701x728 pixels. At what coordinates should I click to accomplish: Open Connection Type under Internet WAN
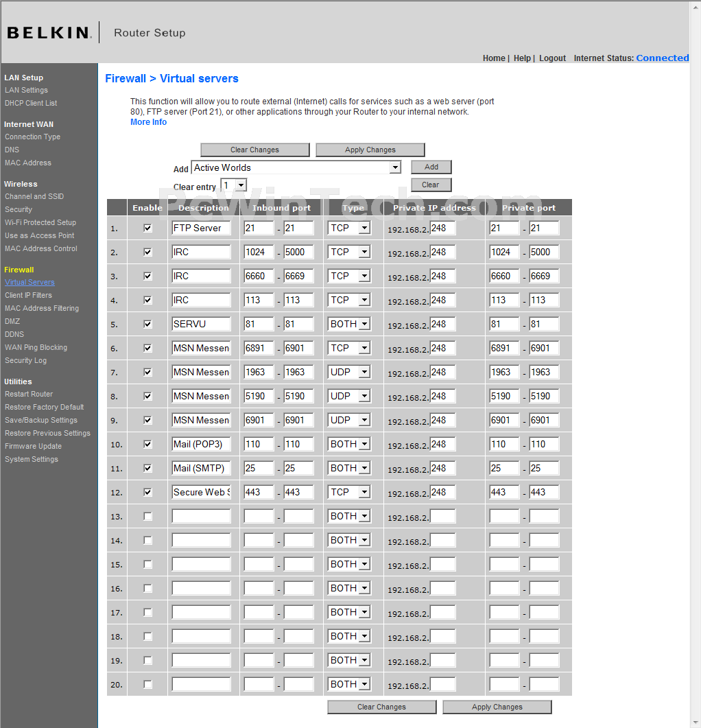tap(32, 137)
